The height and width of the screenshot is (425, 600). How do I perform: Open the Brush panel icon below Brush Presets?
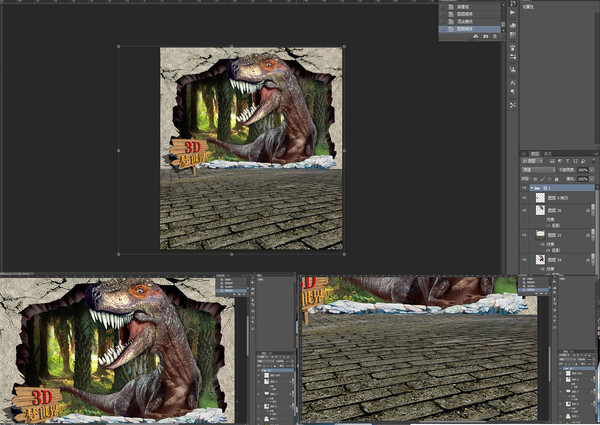512,57
